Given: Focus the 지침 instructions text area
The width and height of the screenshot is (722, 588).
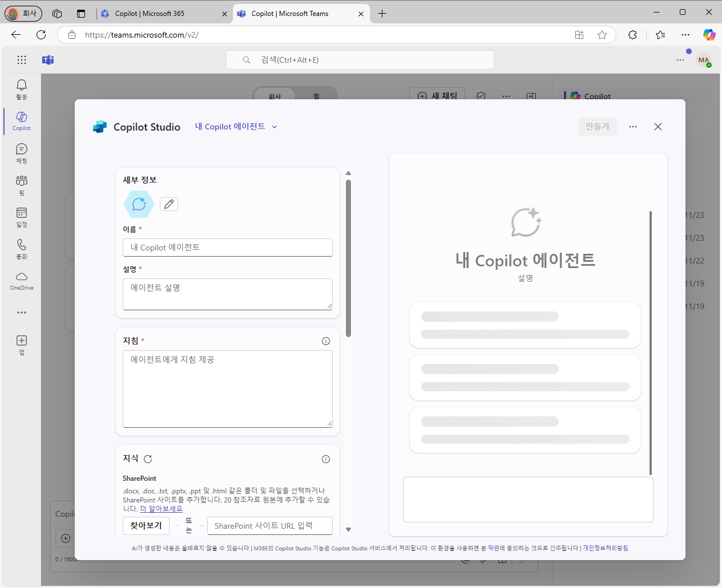Looking at the screenshot, I should [x=228, y=389].
